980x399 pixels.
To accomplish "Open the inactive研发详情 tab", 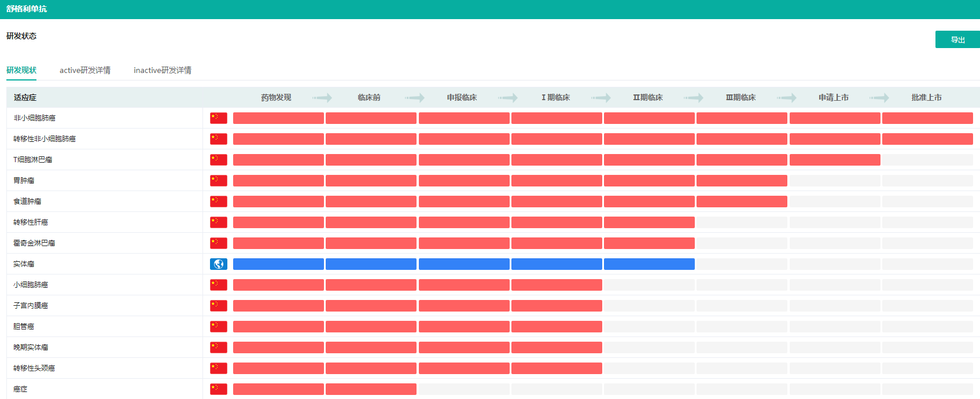I will (x=162, y=70).
